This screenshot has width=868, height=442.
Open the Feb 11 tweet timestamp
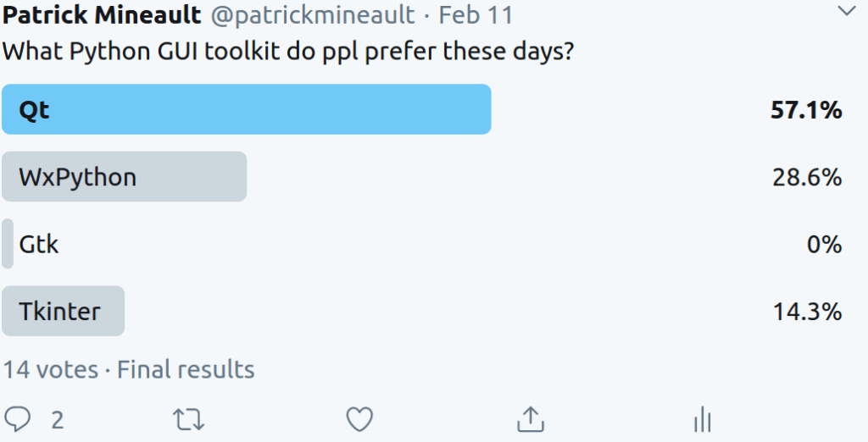coord(476,14)
